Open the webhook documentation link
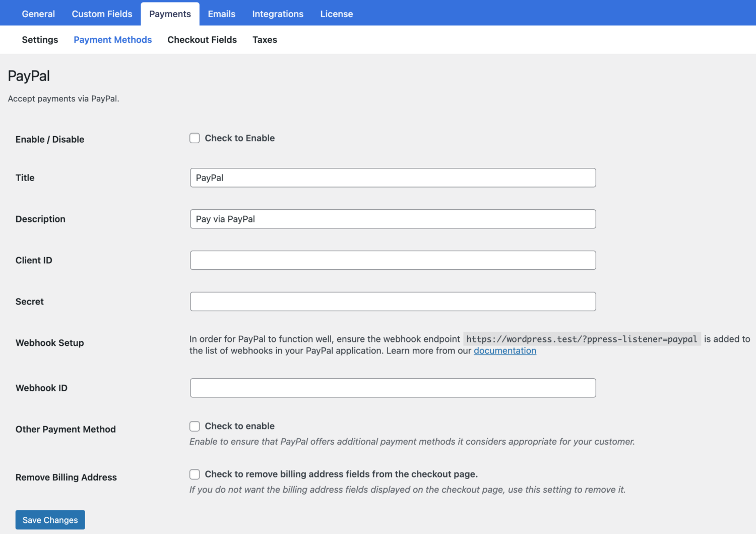The height and width of the screenshot is (534, 756). (x=505, y=350)
